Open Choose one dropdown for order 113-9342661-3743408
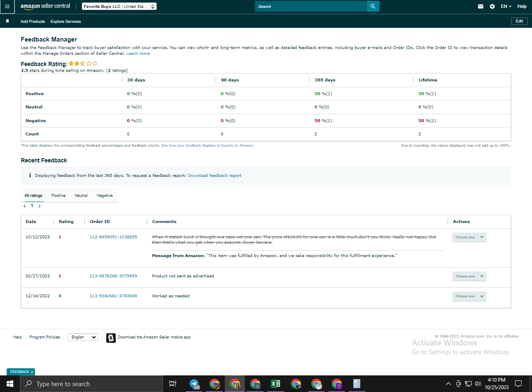This screenshot has width=532, height=392. pos(469,296)
